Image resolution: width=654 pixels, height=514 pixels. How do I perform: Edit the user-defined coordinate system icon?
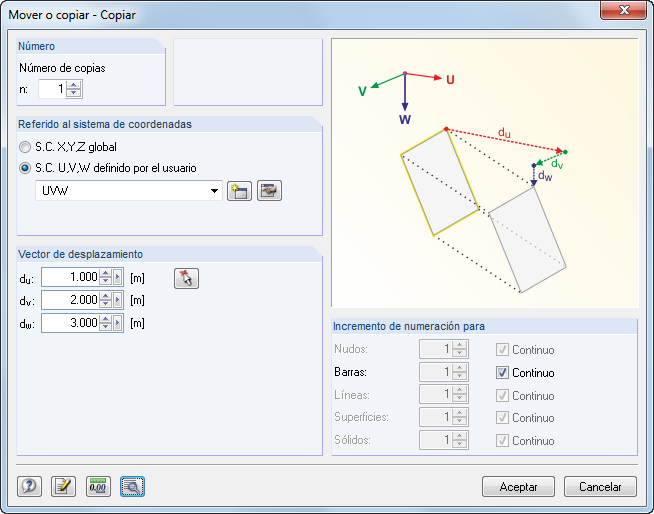(x=269, y=191)
